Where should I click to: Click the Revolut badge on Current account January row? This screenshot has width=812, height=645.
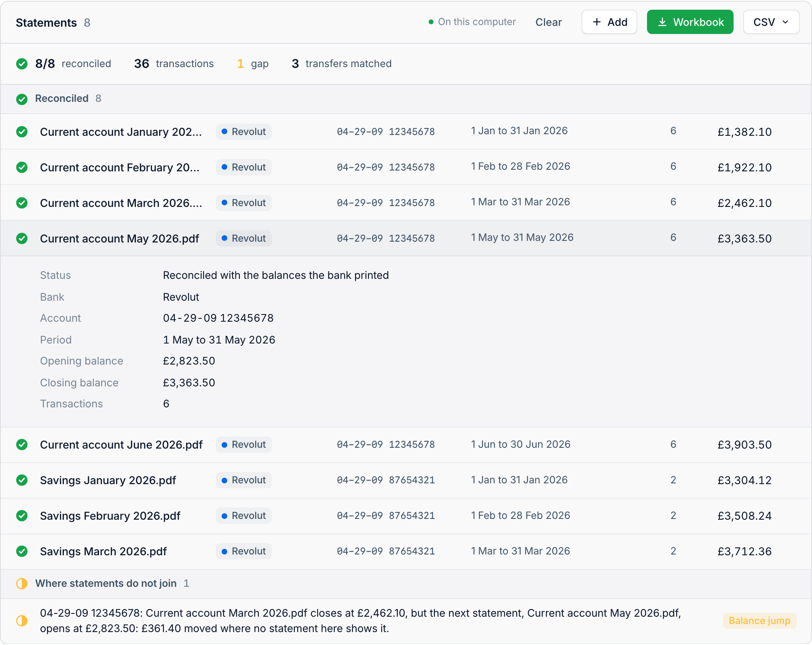[244, 132]
